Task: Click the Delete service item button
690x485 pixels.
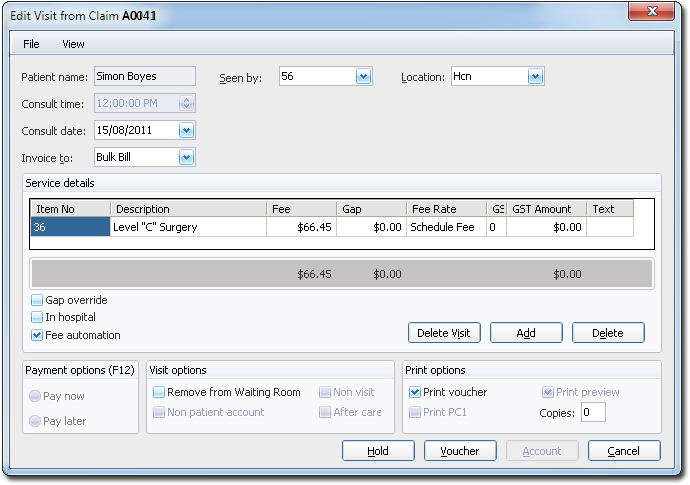Action: (x=607, y=333)
